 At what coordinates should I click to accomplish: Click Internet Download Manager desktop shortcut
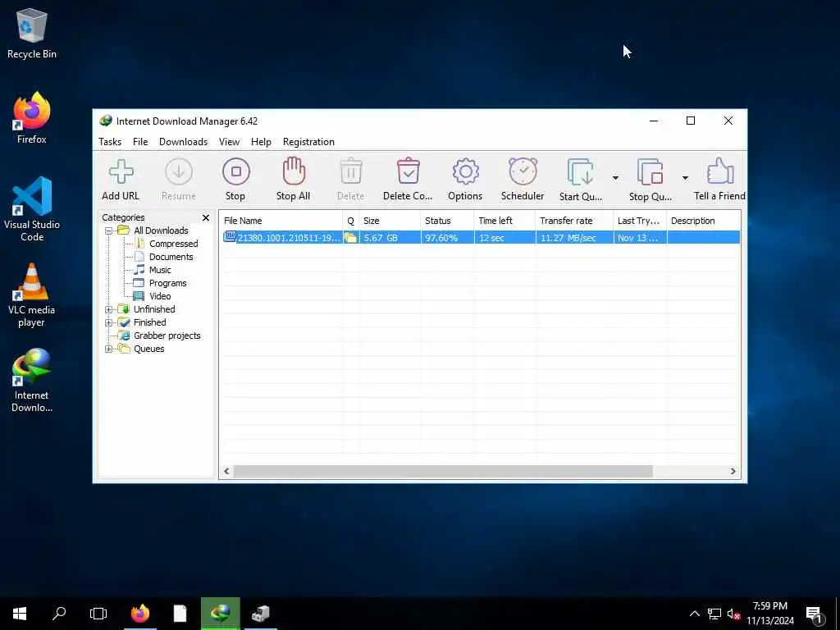(x=32, y=381)
